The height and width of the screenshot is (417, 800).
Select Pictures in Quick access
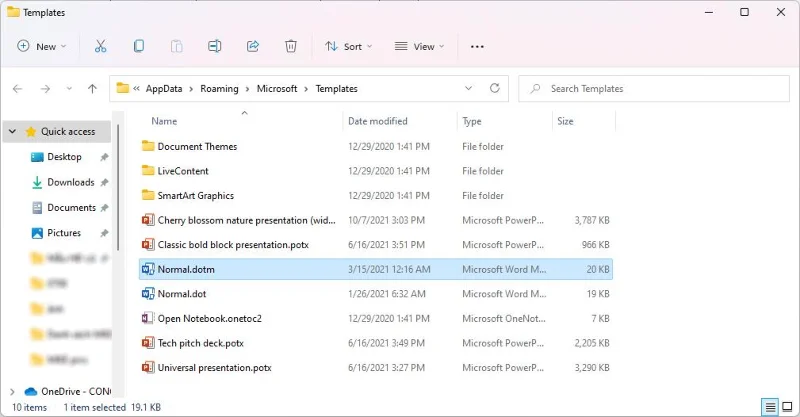point(64,233)
